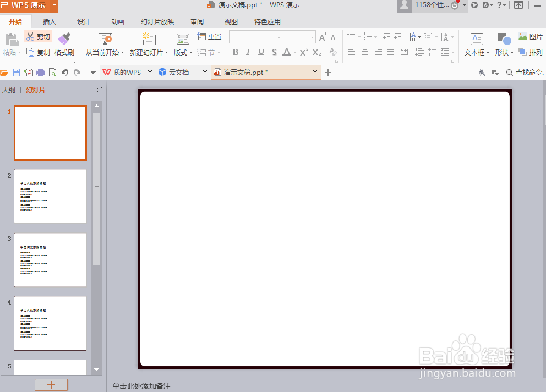Align text right
546x392 pixels.
[x=378, y=53]
